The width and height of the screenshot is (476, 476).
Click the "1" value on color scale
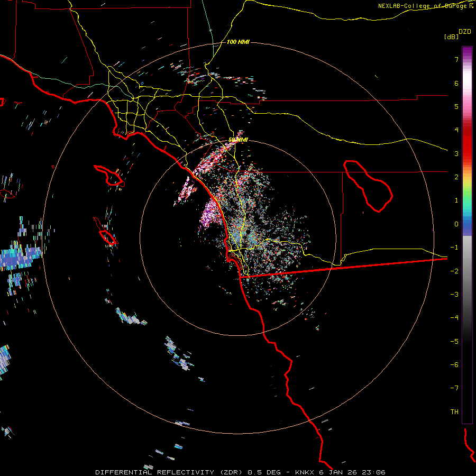pos(456,200)
